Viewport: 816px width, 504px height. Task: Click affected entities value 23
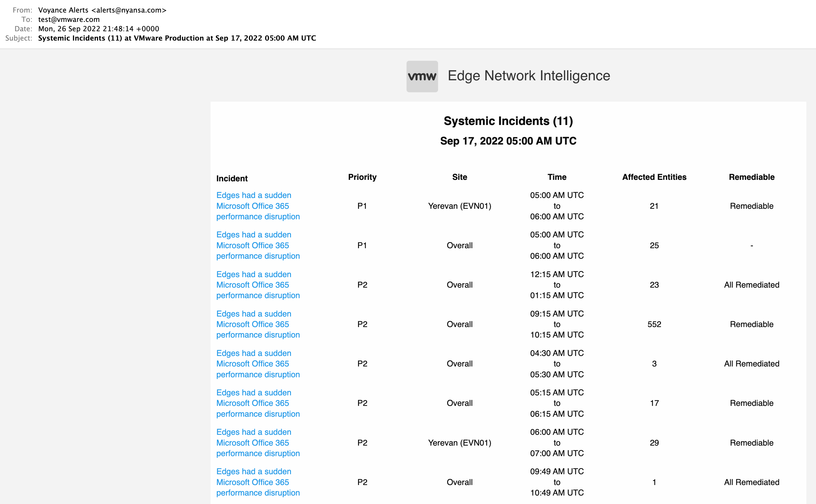pos(654,285)
